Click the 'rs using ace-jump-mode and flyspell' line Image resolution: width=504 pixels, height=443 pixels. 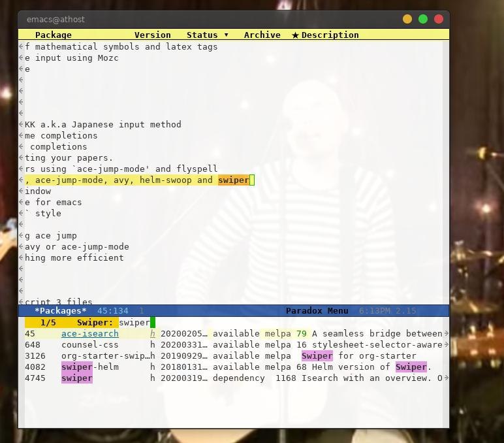pyautogui.click(x=121, y=169)
